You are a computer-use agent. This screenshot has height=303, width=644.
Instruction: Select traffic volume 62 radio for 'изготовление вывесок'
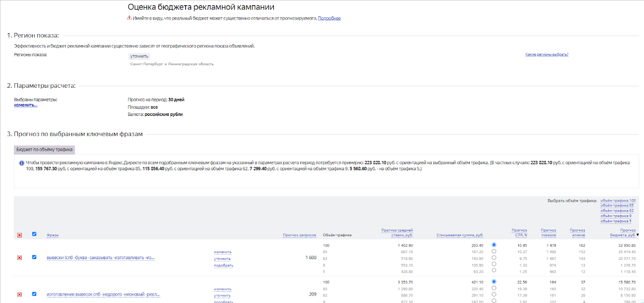tap(494, 295)
